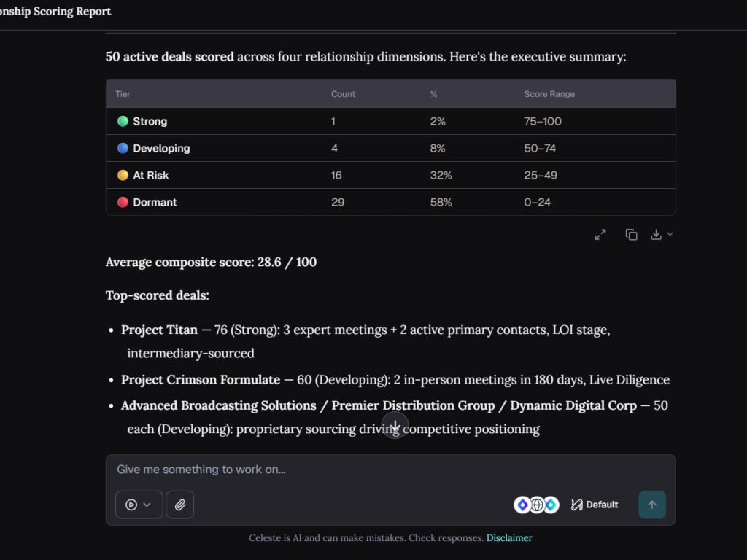Send the message with the arrow button
747x560 pixels.
click(x=652, y=505)
